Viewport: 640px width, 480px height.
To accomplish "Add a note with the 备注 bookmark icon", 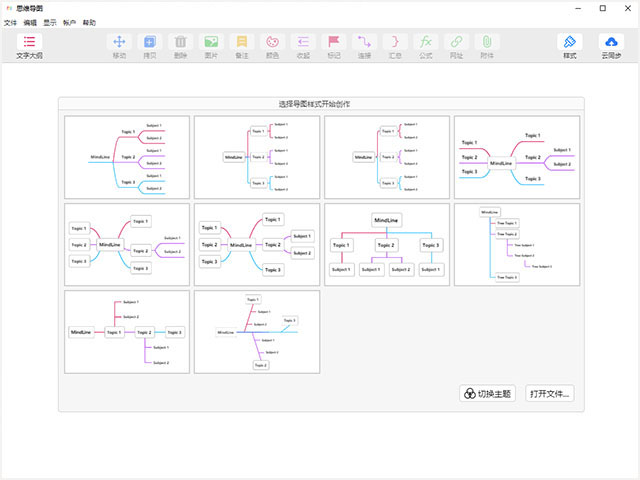I will coord(242,42).
